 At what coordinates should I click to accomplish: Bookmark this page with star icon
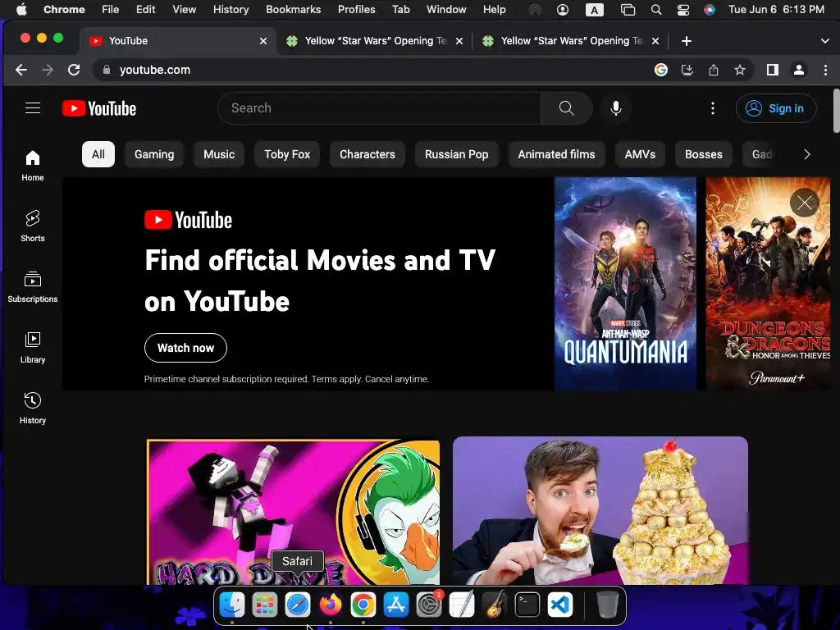740,70
